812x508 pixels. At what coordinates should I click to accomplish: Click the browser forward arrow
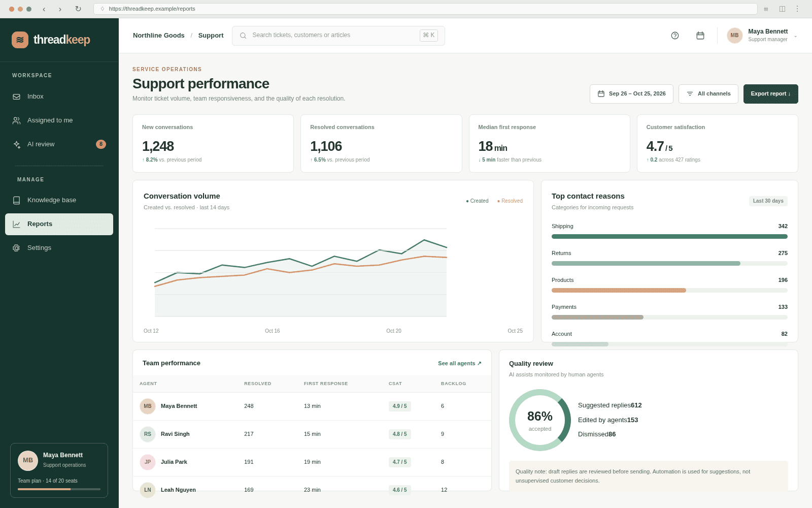60,9
